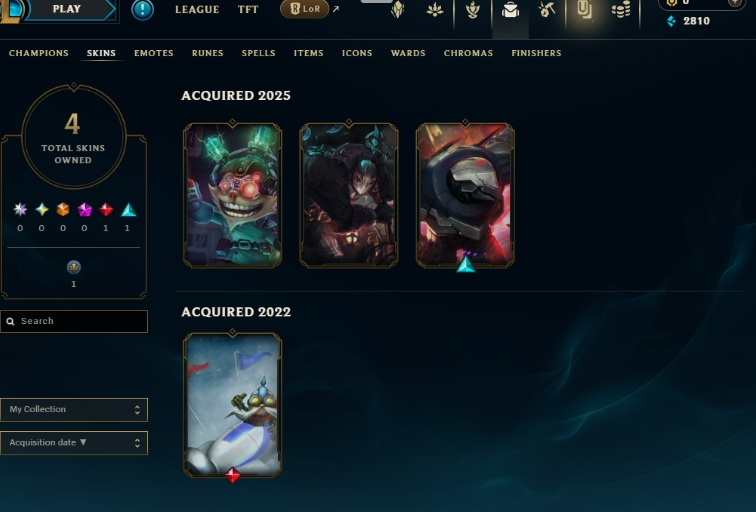Click the blue alert notification icon
Viewport: 756px width, 512px height.
click(x=142, y=10)
